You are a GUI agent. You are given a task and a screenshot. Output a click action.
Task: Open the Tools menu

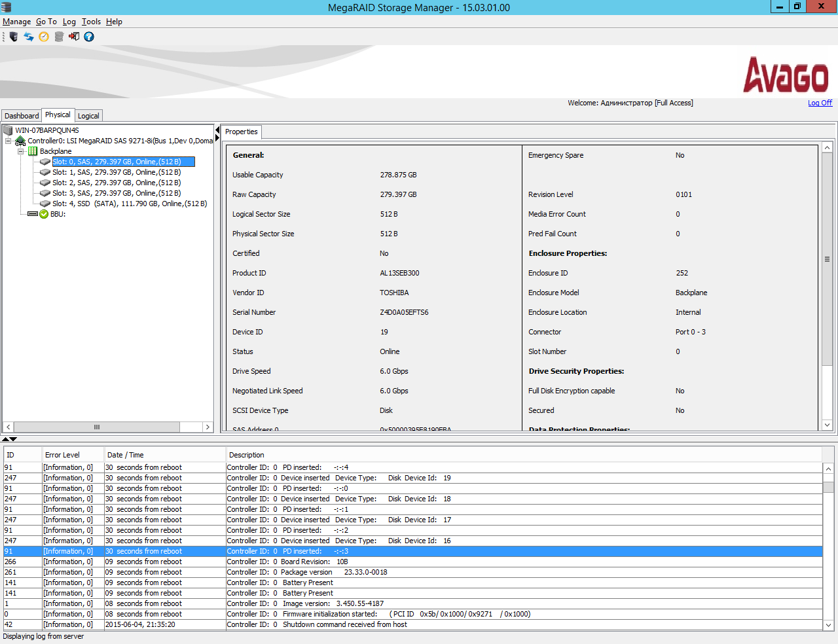point(92,22)
